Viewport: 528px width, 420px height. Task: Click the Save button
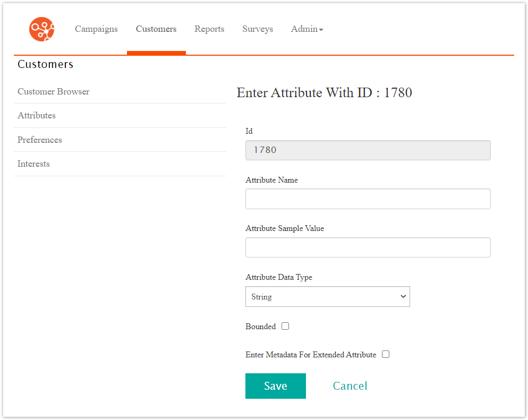coord(276,386)
